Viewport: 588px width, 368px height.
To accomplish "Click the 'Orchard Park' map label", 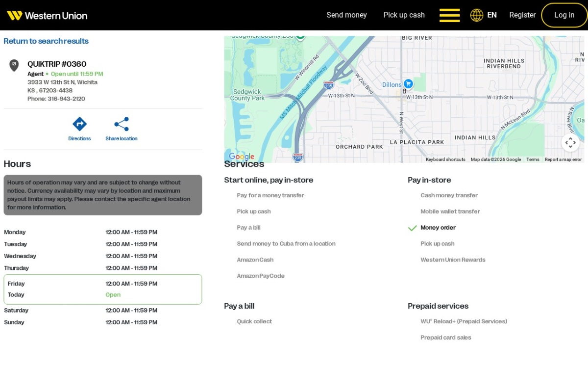I will click(359, 147).
